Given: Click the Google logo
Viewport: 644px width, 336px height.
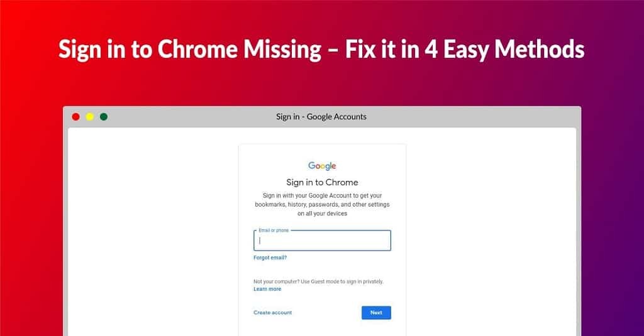Looking at the screenshot, I should click(322, 166).
